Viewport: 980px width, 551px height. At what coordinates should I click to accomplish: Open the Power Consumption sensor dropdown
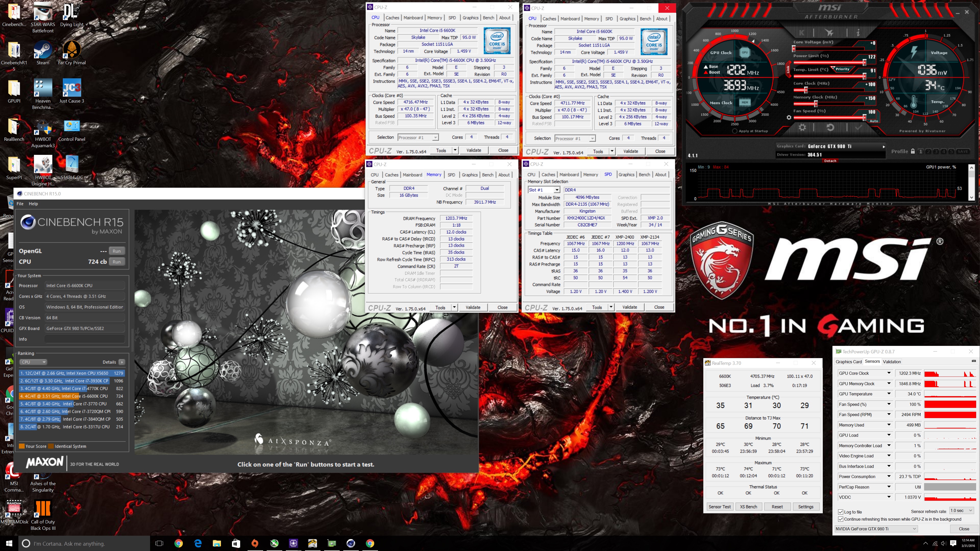[889, 476]
